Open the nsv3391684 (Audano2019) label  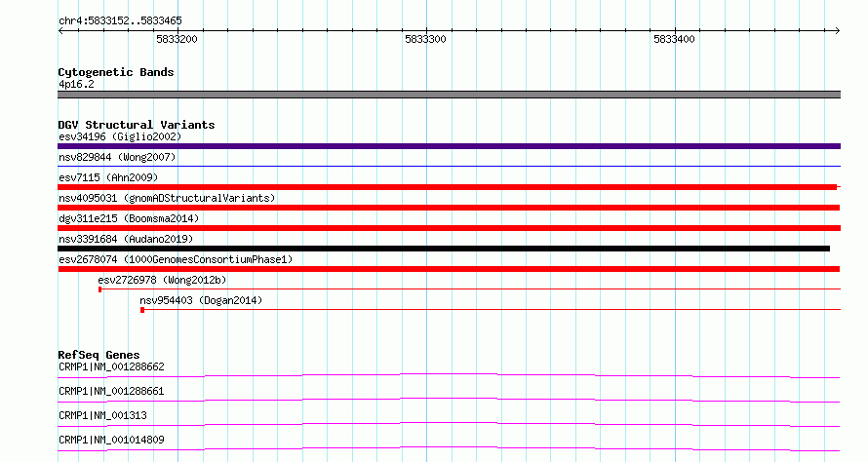126,239
